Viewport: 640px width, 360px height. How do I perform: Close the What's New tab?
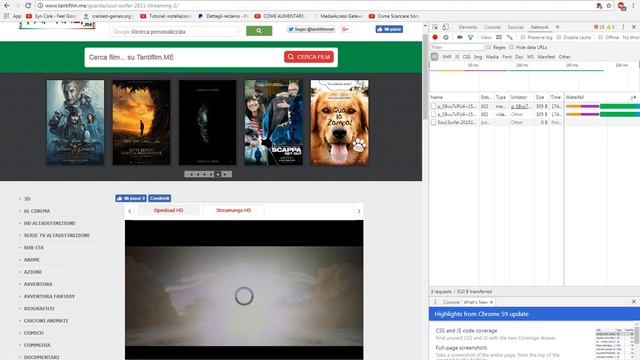click(x=491, y=302)
